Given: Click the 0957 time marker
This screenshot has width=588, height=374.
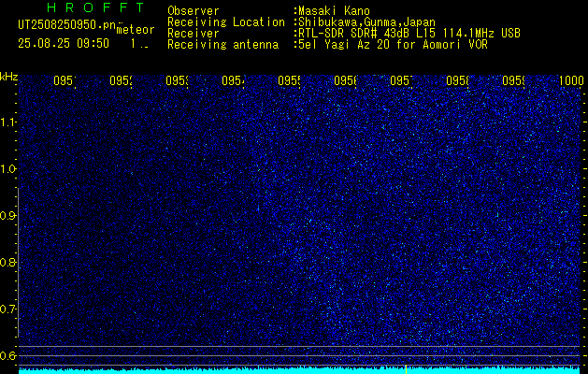Looking at the screenshot, I should [401, 80].
